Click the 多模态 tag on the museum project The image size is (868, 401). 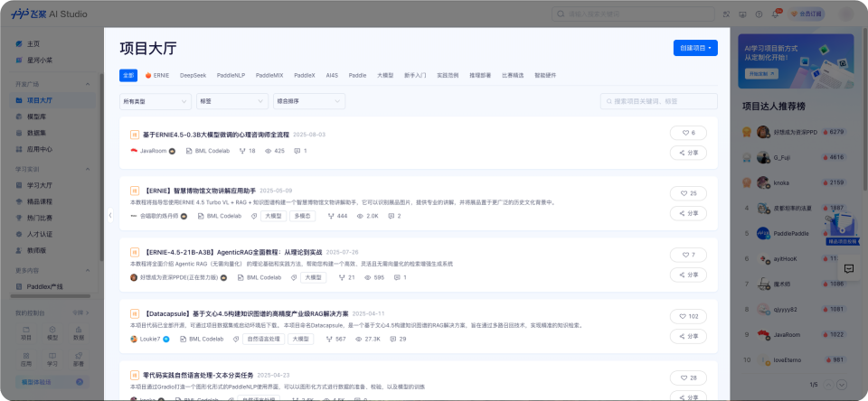tap(302, 216)
